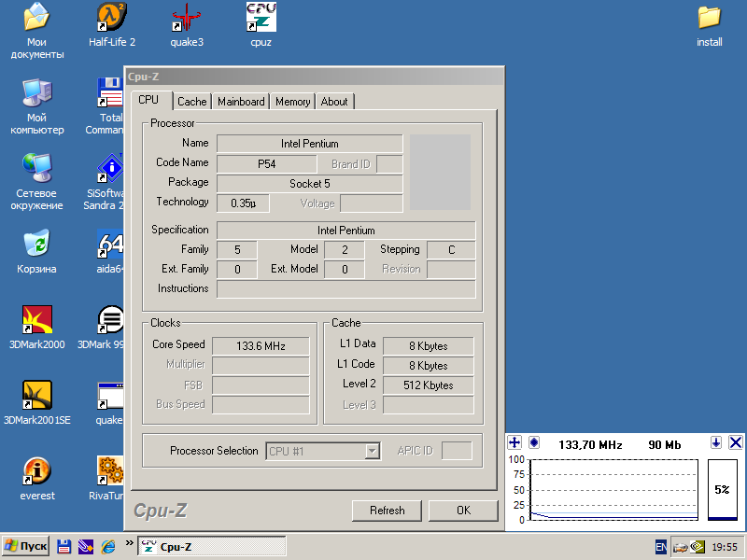Viewport: 747px width, 560px height.
Task: Open the Пуск start menu
Action: (x=26, y=546)
